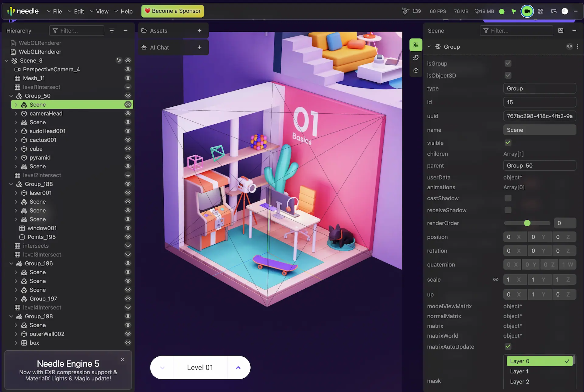Click the green camera button
Image resolution: width=584 pixels, height=392 pixels.
tap(527, 11)
